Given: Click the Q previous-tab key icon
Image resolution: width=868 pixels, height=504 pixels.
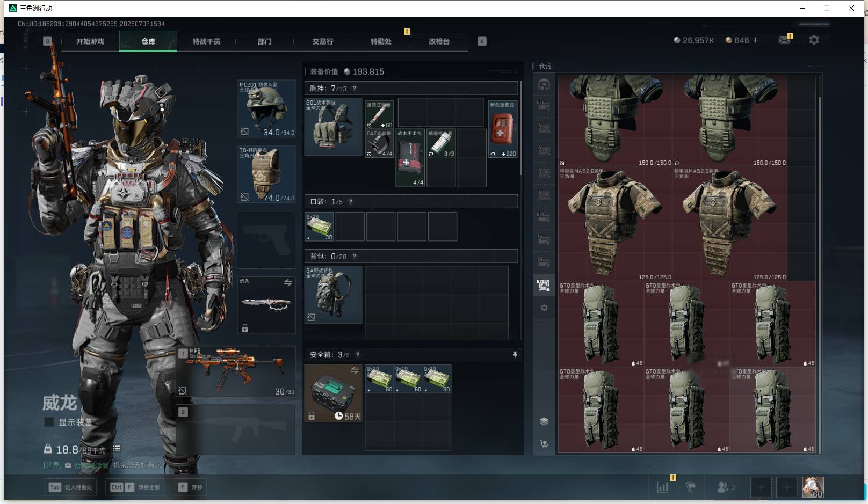Looking at the screenshot, I should 47,41.
